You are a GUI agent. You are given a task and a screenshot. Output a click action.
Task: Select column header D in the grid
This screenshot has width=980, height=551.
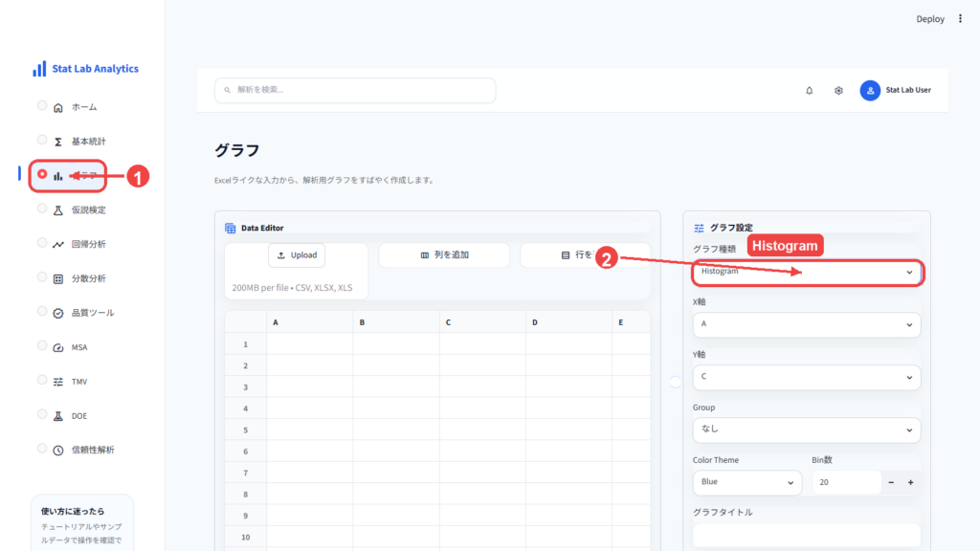(x=568, y=322)
